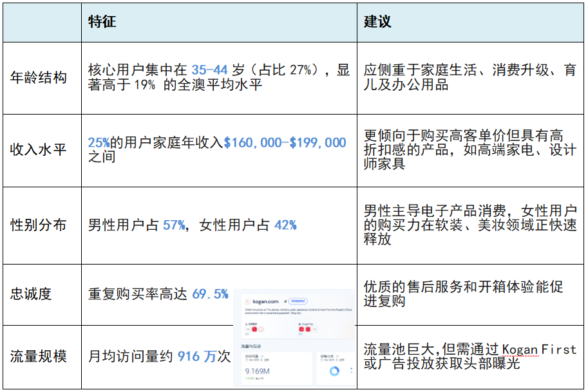Click the 收入水平 row label
The width and height of the screenshot is (588, 392).
[39, 150]
